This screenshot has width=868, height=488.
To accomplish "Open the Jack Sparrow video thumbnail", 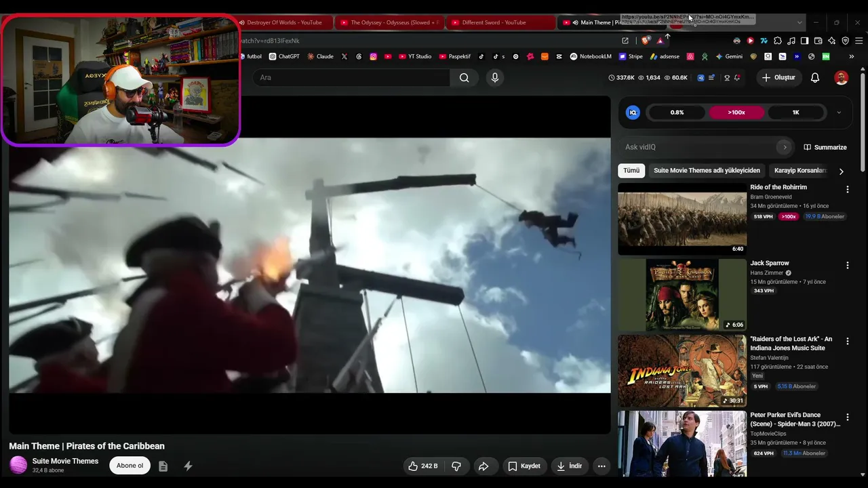I will [x=682, y=295].
